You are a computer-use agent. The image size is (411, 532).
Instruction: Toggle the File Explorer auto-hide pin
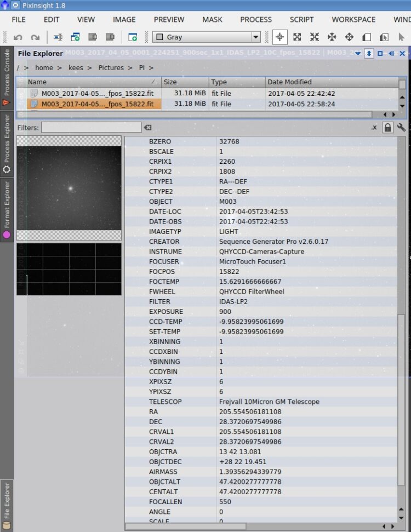coord(369,53)
